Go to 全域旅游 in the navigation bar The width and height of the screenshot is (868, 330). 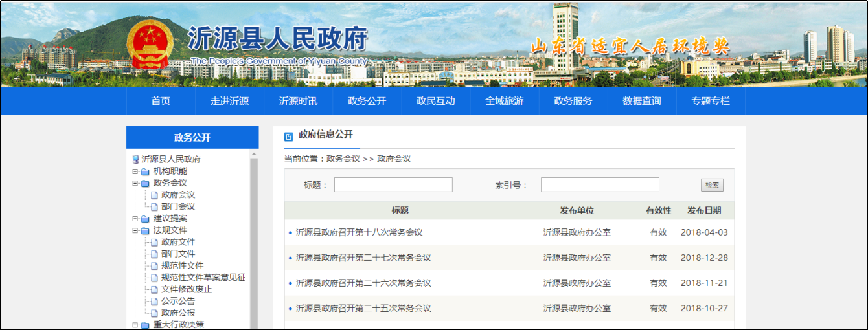[504, 101]
